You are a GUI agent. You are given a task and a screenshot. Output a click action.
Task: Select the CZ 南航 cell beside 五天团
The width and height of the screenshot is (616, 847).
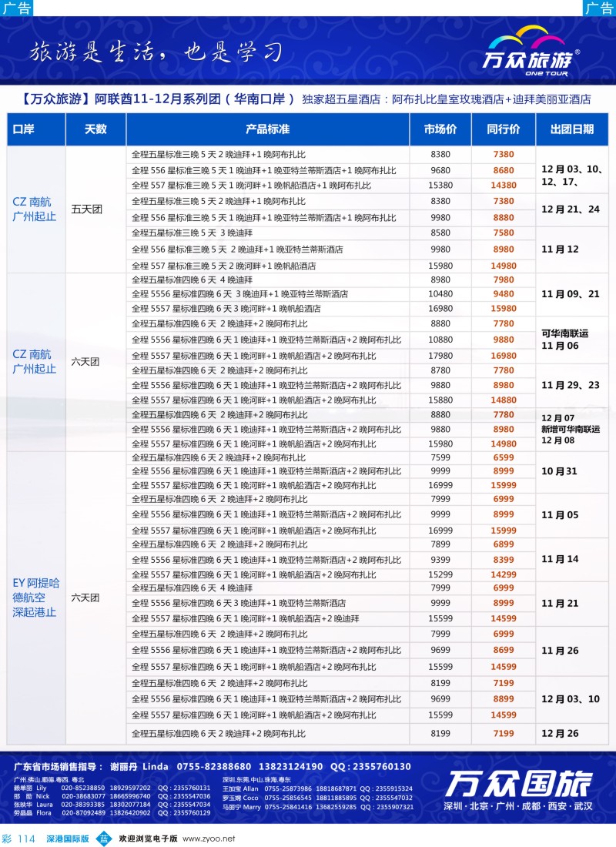tap(35, 209)
